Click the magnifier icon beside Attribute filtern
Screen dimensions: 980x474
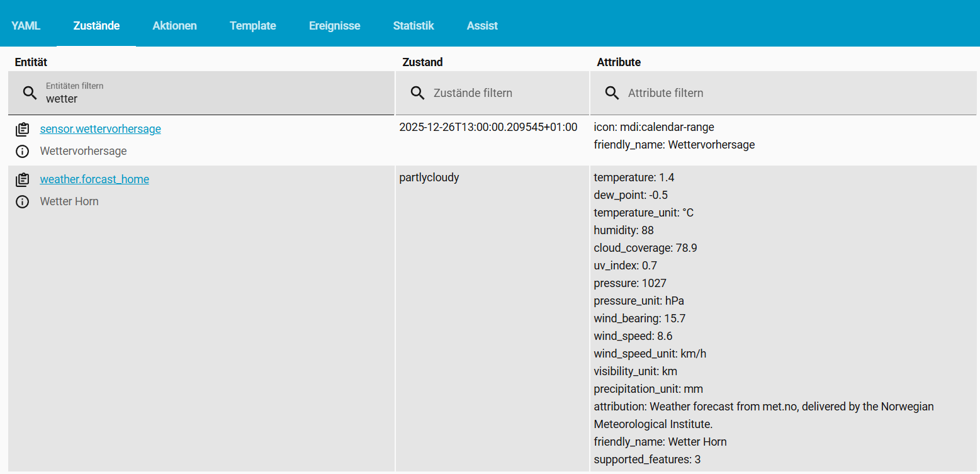[612, 93]
